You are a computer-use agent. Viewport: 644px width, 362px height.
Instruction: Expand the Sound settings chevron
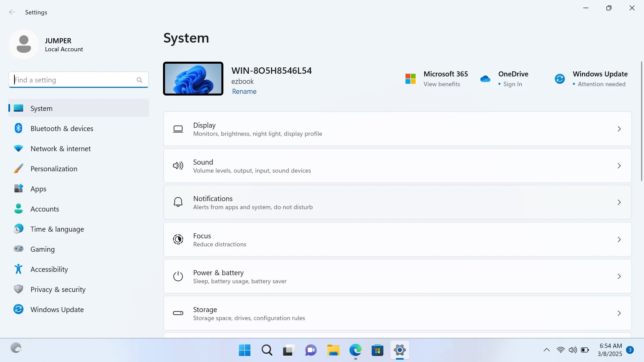pyautogui.click(x=619, y=166)
